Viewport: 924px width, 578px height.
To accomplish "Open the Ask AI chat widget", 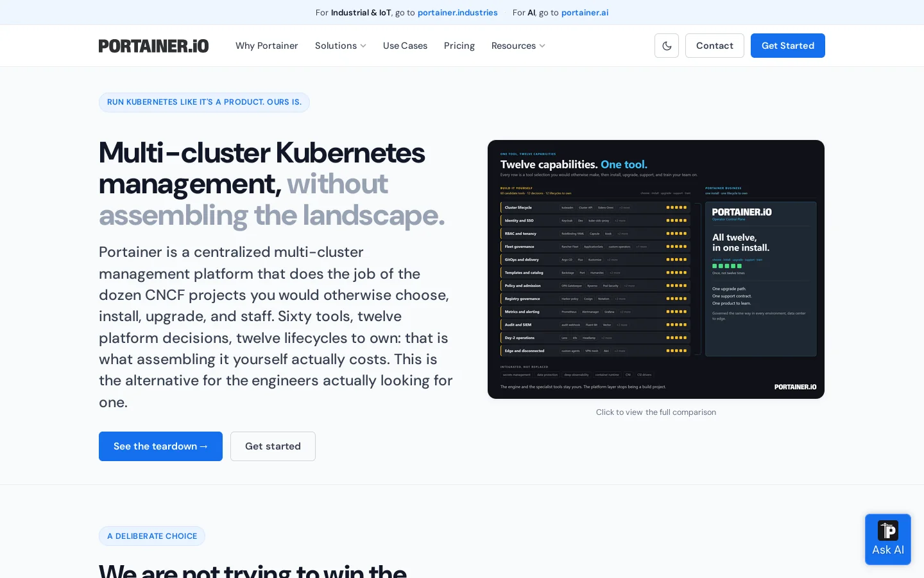I will tap(888, 539).
